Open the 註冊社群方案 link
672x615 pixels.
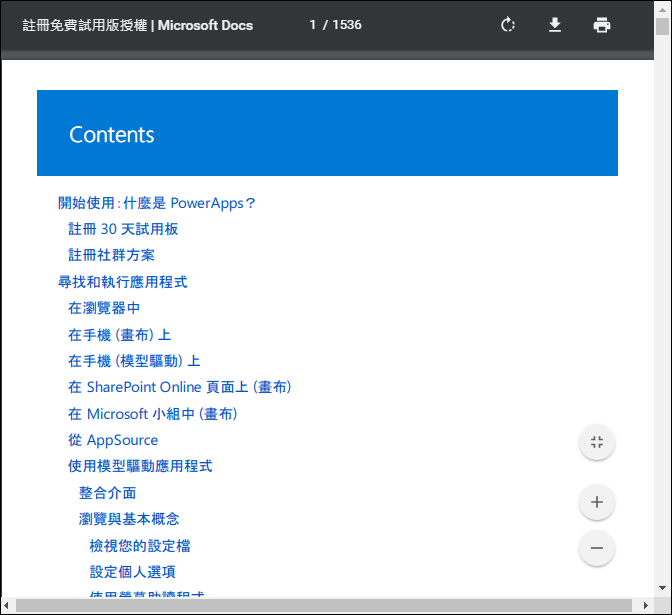pyautogui.click(x=111, y=255)
